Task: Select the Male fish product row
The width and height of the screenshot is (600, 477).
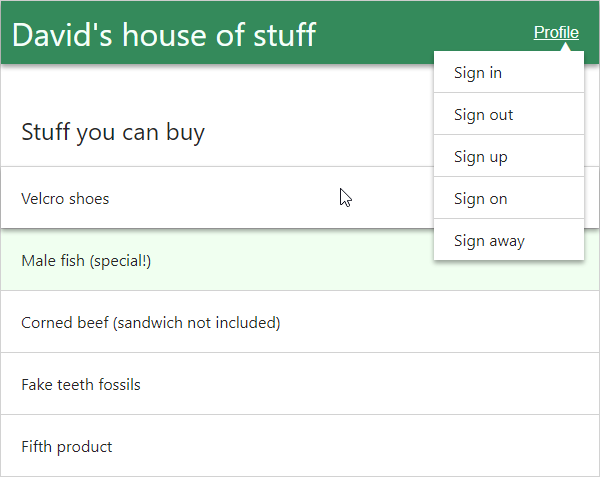Action: coord(200,261)
